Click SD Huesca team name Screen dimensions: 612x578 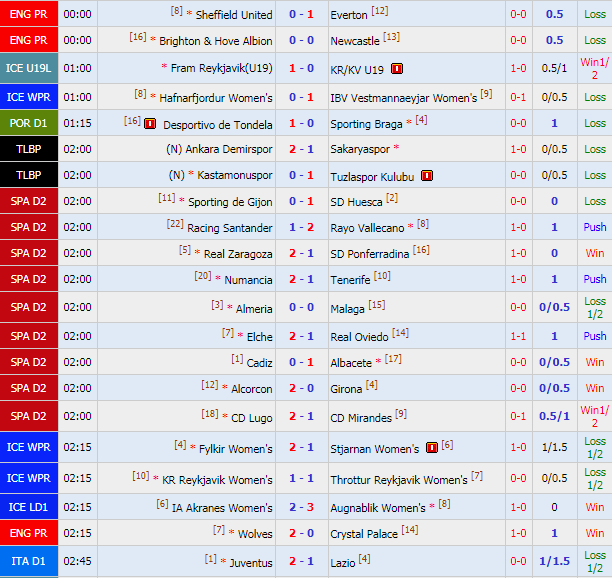point(356,202)
